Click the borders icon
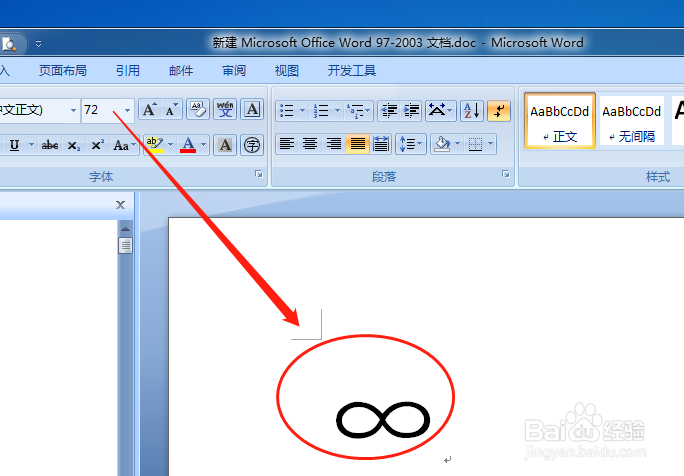684x476 pixels. pyautogui.click(x=475, y=144)
